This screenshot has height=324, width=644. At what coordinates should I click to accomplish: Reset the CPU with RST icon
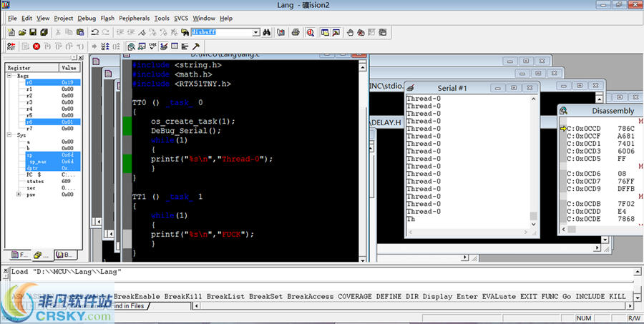click(x=11, y=46)
